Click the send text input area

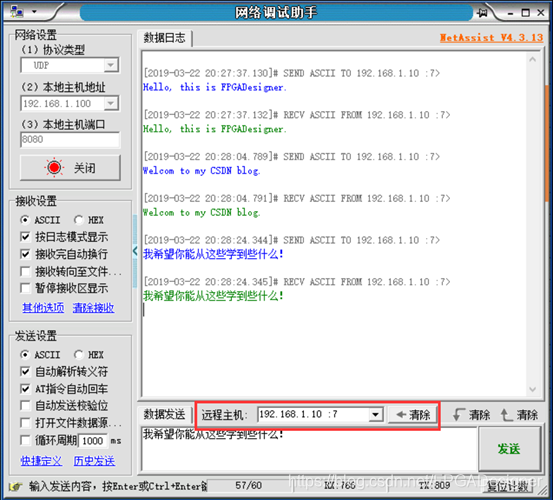[309, 449]
